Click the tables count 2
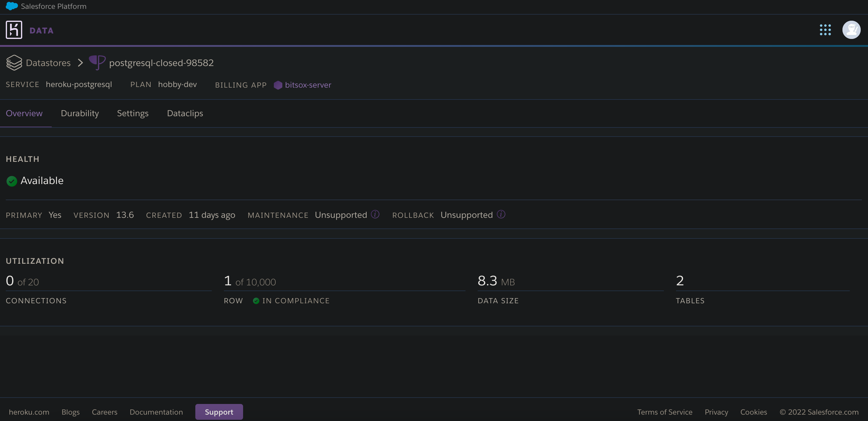The image size is (868, 421). click(x=680, y=281)
